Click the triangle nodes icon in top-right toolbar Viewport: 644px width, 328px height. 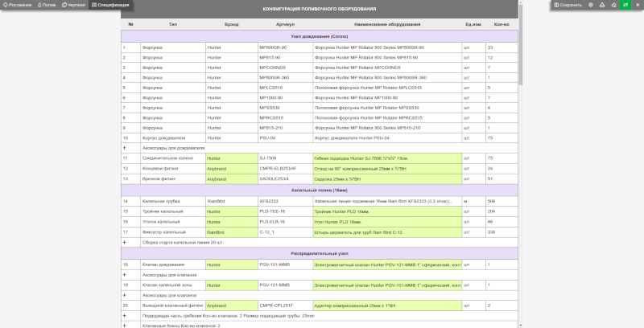click(x=602, y=5)
